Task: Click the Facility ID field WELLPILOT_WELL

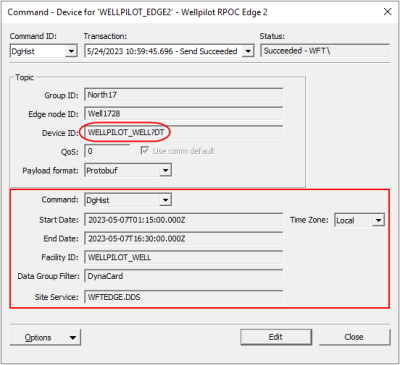Action: coord(183,258)
